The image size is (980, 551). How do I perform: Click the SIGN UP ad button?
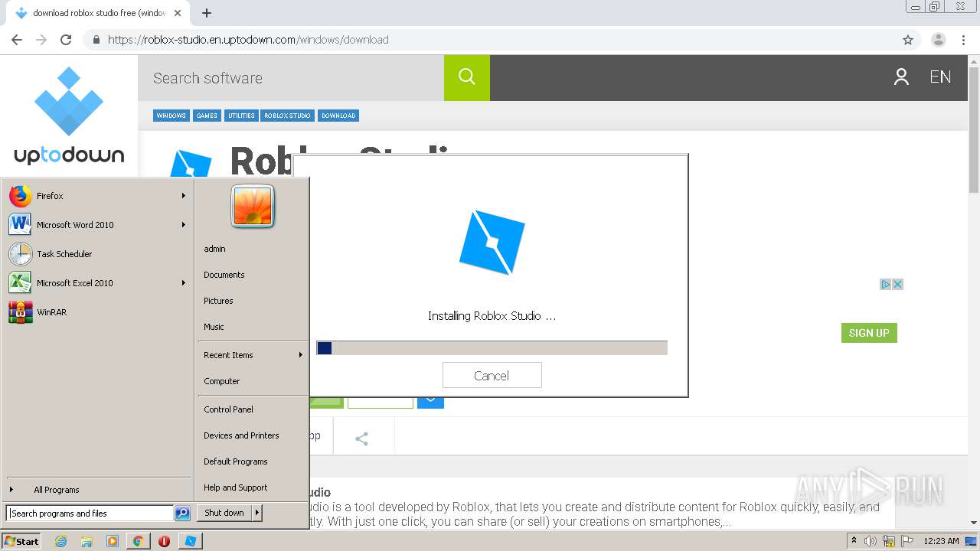click(x=869, y=333)
